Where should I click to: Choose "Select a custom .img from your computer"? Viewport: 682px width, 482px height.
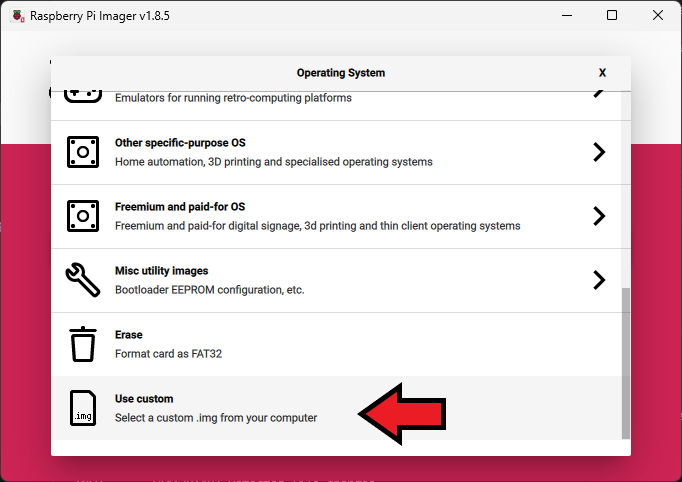215,418
